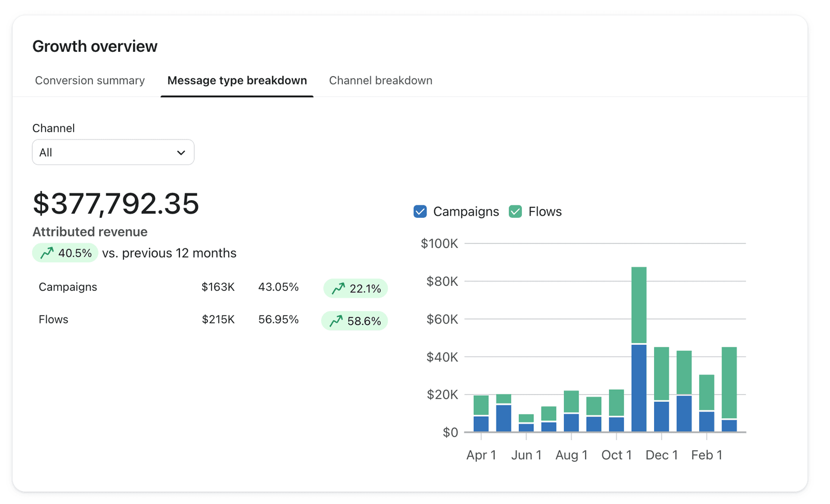Click the 56.95% share value

(279, 319)
